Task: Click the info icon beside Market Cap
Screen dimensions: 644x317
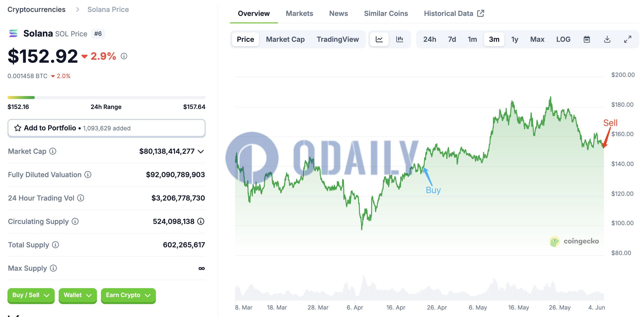Action: [53, 151]
